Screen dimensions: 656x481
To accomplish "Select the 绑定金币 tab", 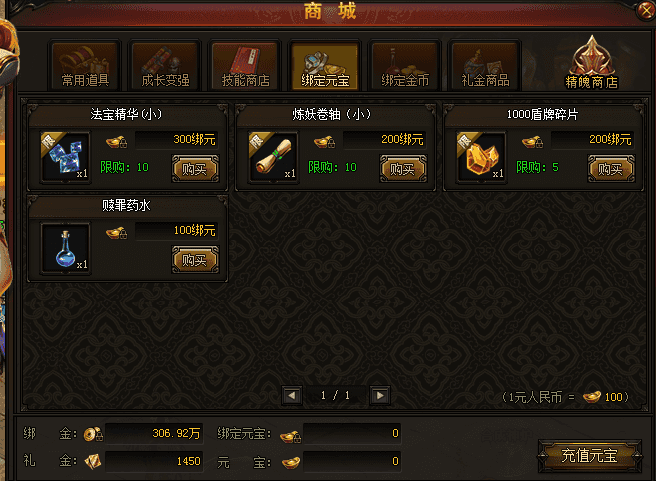I will (405, 66).
